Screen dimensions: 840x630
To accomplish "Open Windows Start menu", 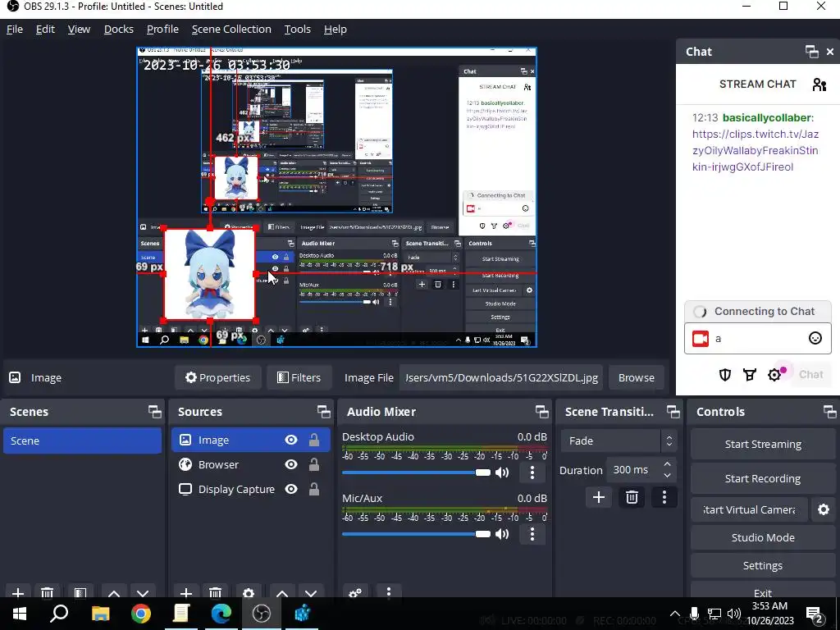I will click(20, 614).
